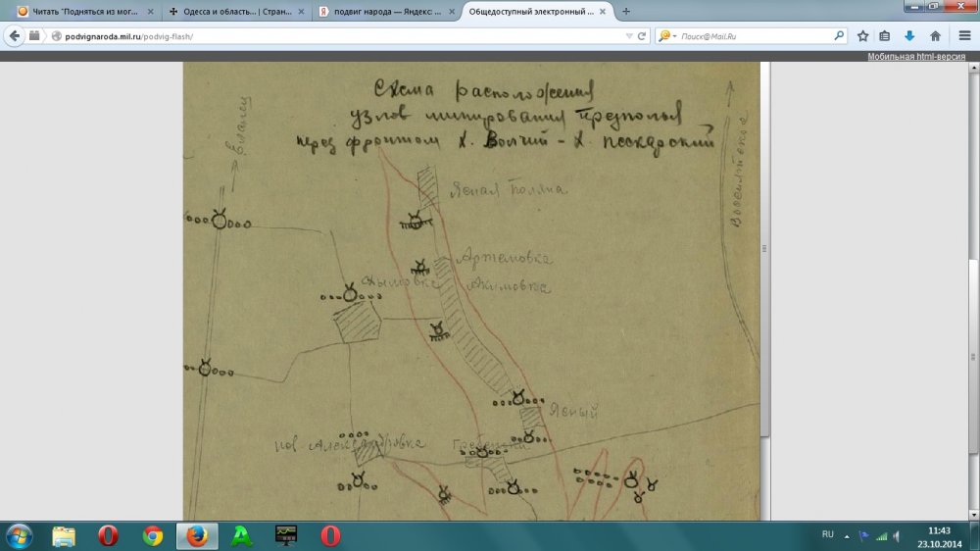Switch to the "Одесса и область" tab
980x551 pixels.
[237, 11]
